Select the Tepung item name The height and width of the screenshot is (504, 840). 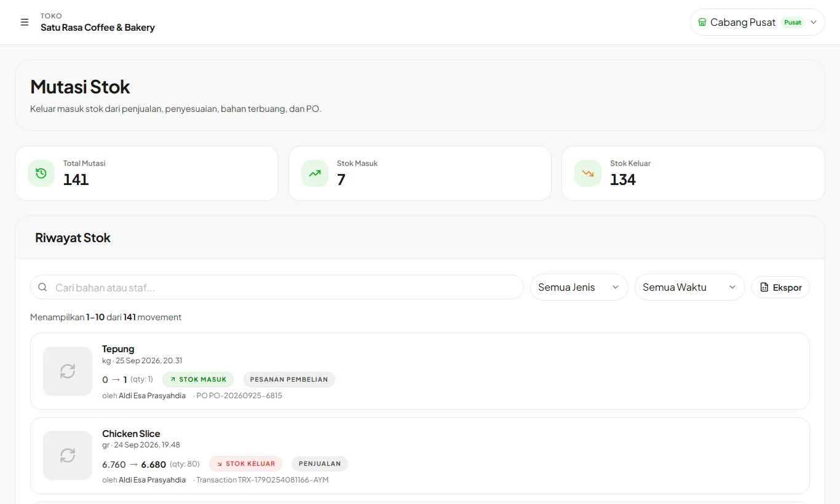[x=118, y=349]
